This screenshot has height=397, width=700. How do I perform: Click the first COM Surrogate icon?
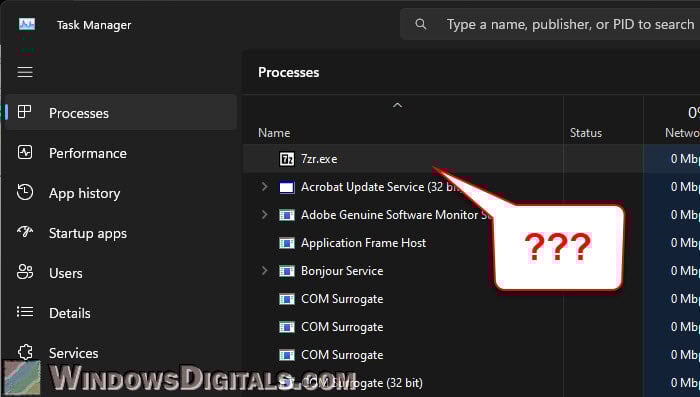(x=287, y=299)
